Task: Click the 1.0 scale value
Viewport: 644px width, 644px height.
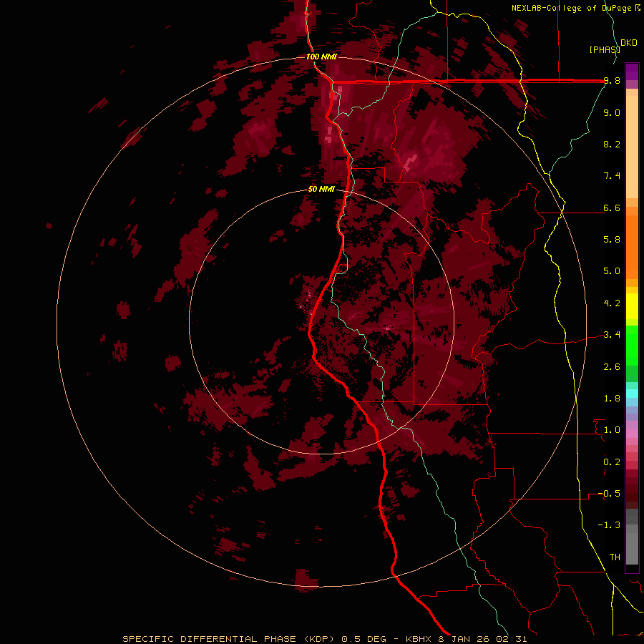Action: coord(612,430)
